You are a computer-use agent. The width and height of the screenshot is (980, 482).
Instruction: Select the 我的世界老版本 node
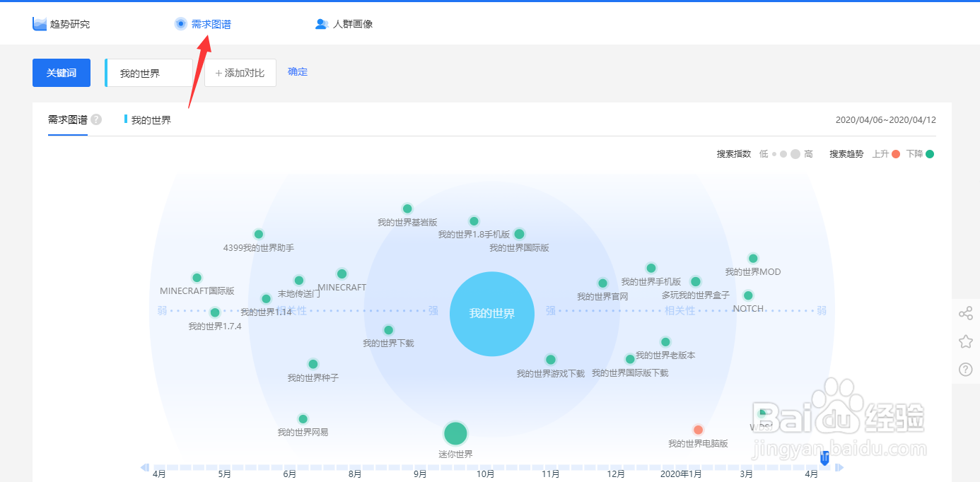pyautogui.click(x=665, y=342)
